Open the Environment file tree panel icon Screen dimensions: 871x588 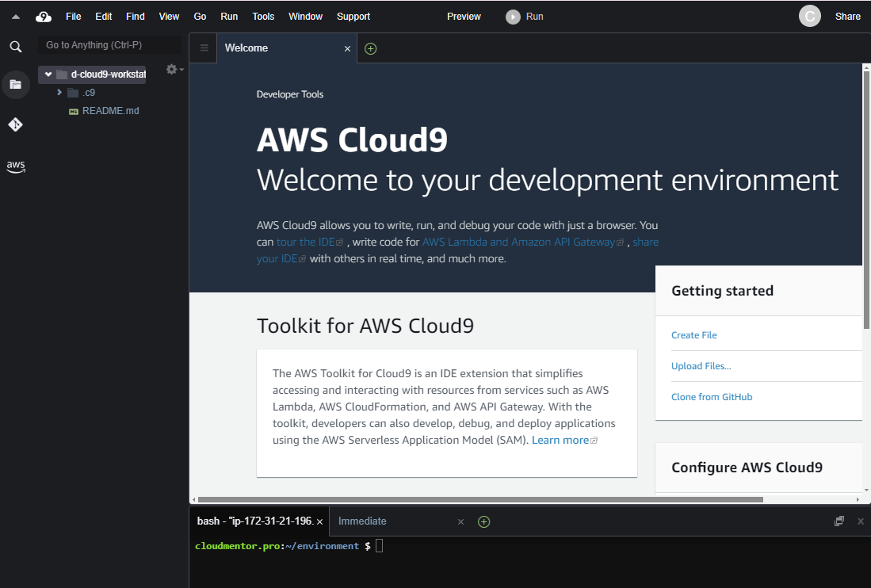pos(15,84)
